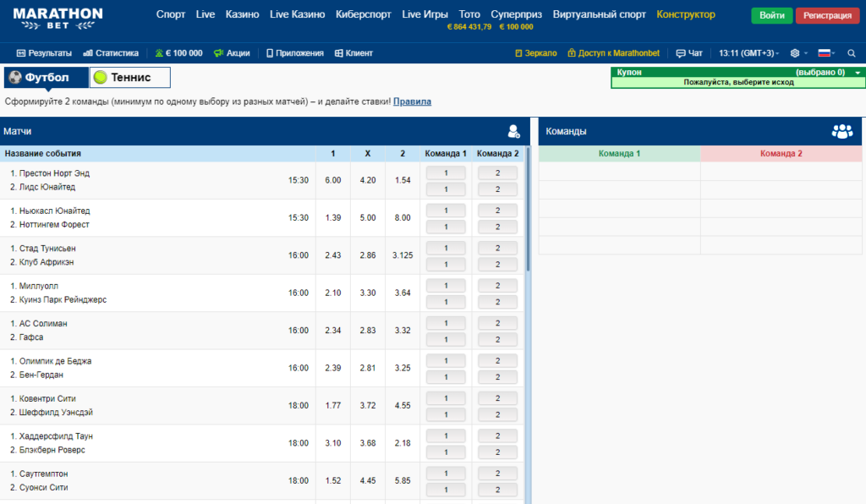The width and height of the screenshot is (866, 504).
Task: Open Киберспорт section
Action: [x=364, y=14]
